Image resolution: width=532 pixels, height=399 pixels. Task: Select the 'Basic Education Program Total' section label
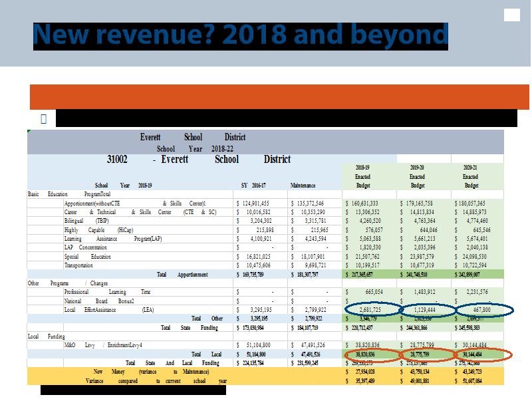(69, 194)
